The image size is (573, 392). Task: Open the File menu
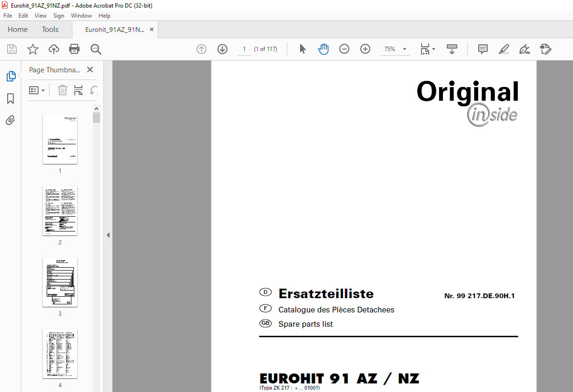click(8, 16)
